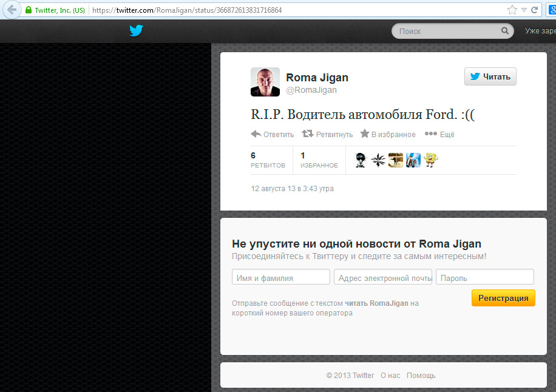The height and width of the screenshot is (392, 556).
Task: Open the Roma Jigan name link
Action: 317,77
